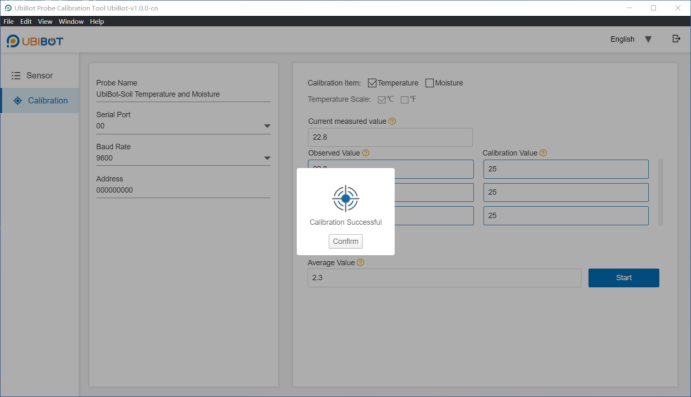Toggle the Temperature calibration checkbox
691x397 pixels.
click(372, 83)
